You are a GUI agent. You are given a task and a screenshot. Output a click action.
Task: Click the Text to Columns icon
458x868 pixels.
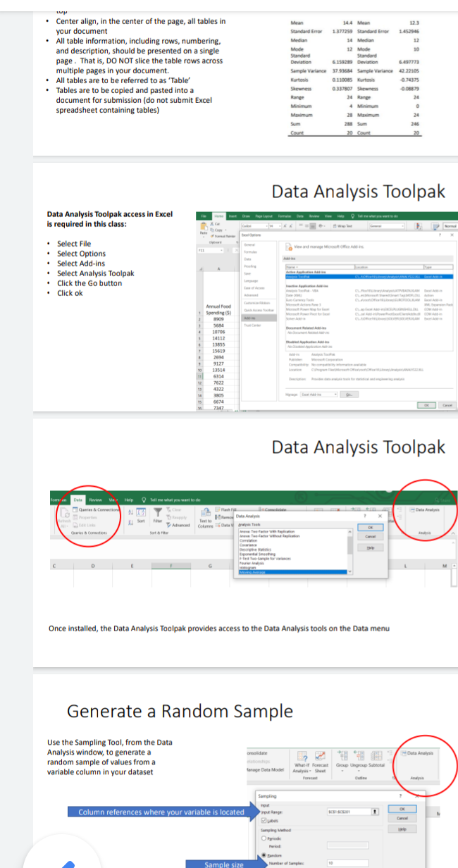click(x=205, y=513)
